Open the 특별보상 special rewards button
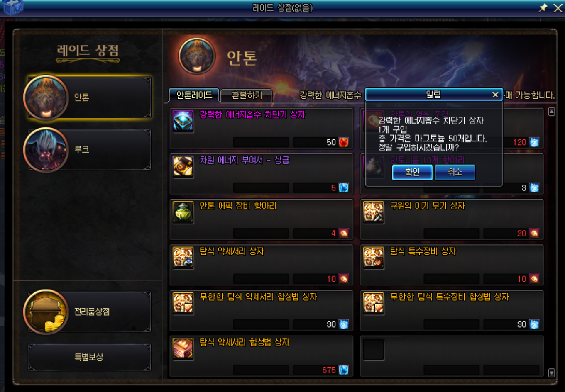This screenshot has width=565, height=392. [89, 357]
